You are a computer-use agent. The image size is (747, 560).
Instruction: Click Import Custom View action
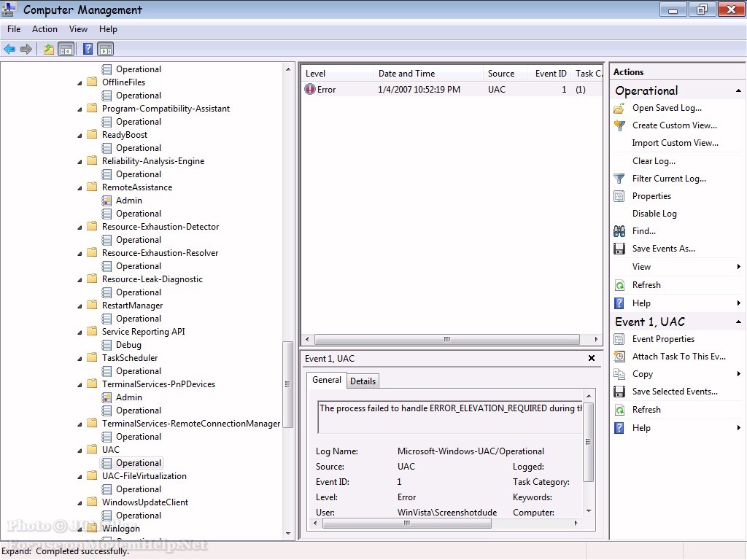coord(675,143)
